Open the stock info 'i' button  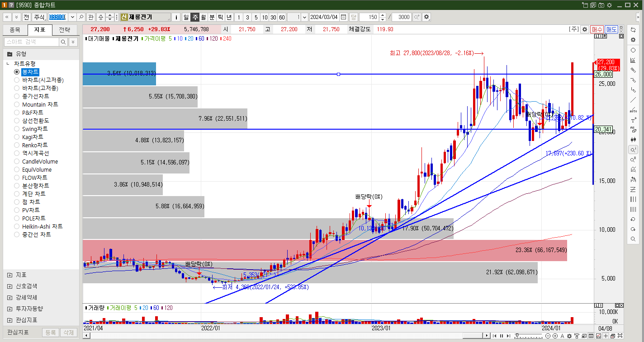coord(176,17)
